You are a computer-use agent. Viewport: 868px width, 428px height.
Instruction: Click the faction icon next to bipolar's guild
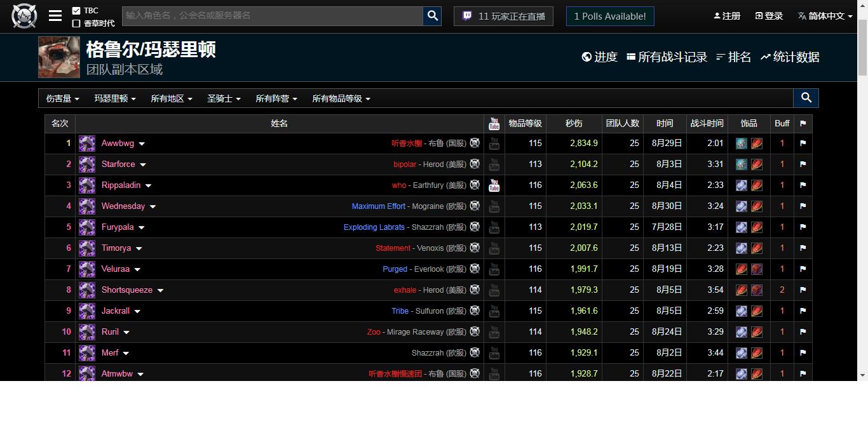point(475,164)
